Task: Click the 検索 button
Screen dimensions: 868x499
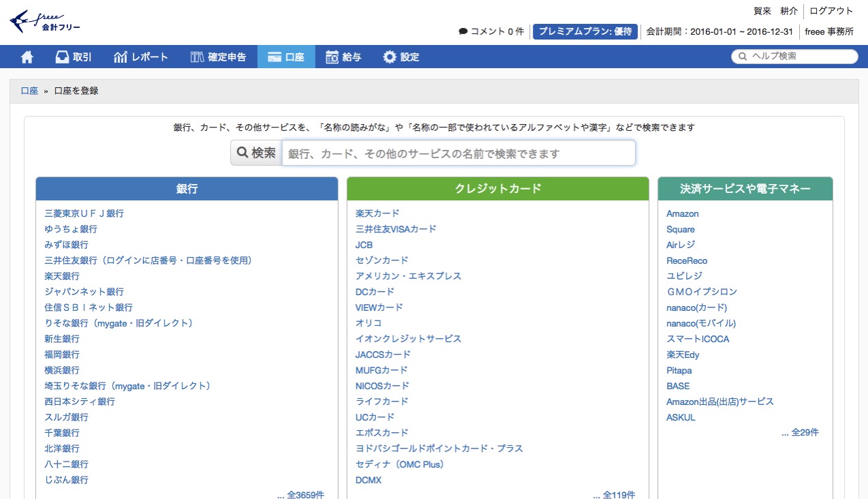Action: pos(256,153)
